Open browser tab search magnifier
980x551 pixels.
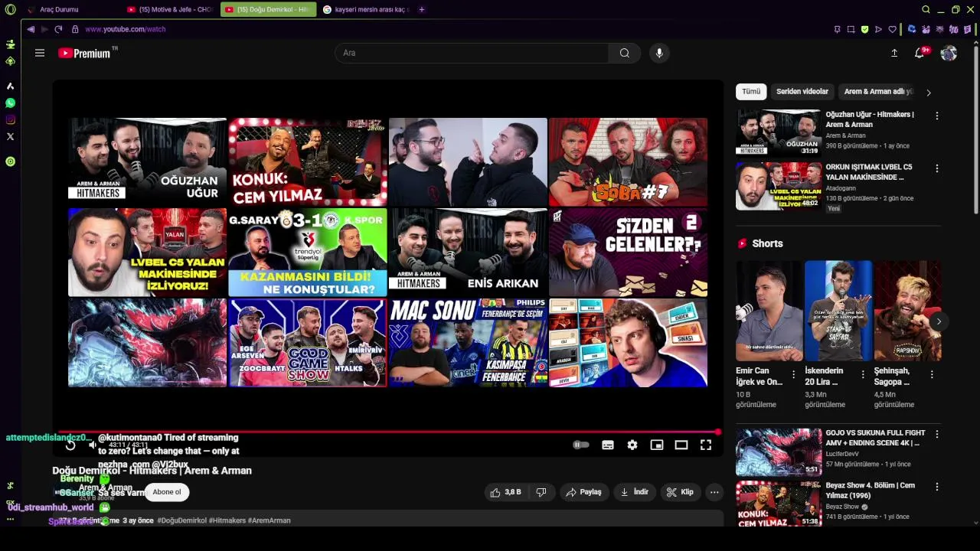coord(926,9)
